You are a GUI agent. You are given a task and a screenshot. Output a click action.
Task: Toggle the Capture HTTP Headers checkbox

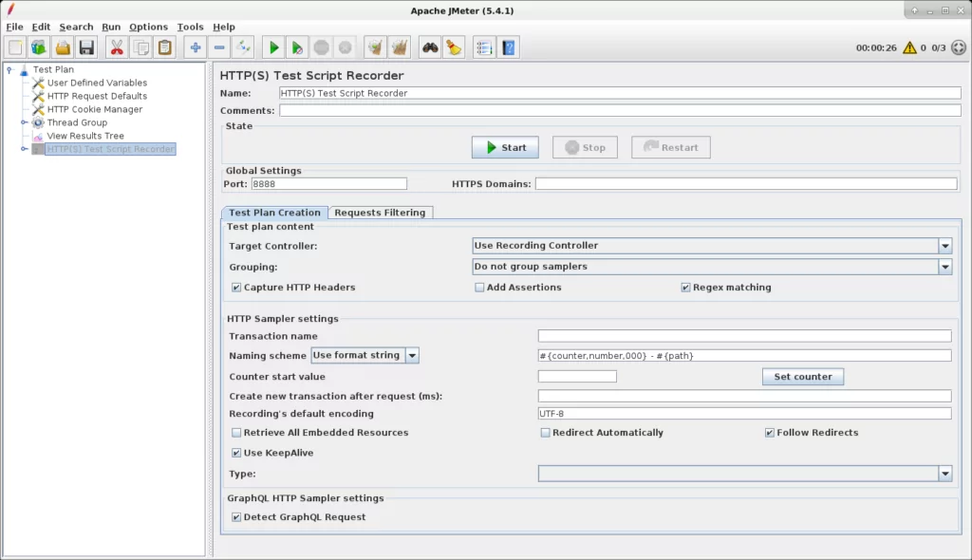coord(236,288)
